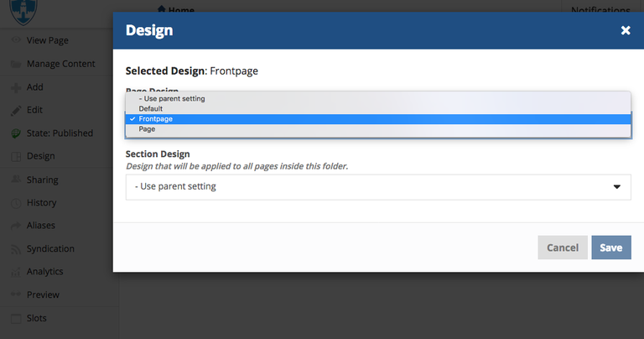
Task: Click the plus icon beside Add
Action: tap(16, 87)
